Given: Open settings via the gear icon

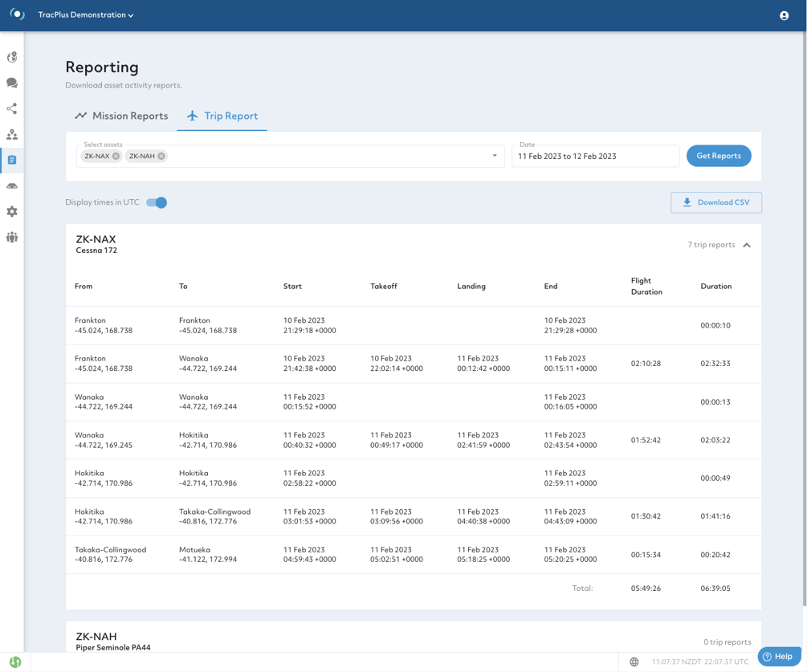Looking at the screenshot, I should 11,211.
